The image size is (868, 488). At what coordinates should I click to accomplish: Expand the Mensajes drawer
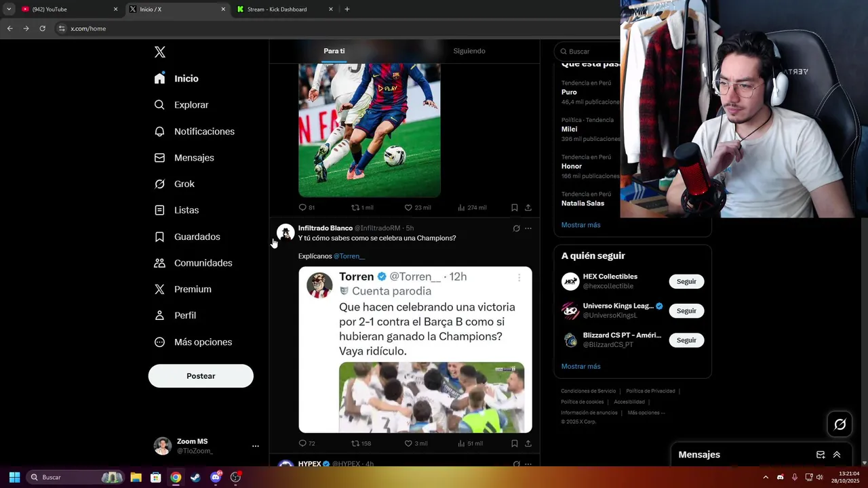[837, 455]
